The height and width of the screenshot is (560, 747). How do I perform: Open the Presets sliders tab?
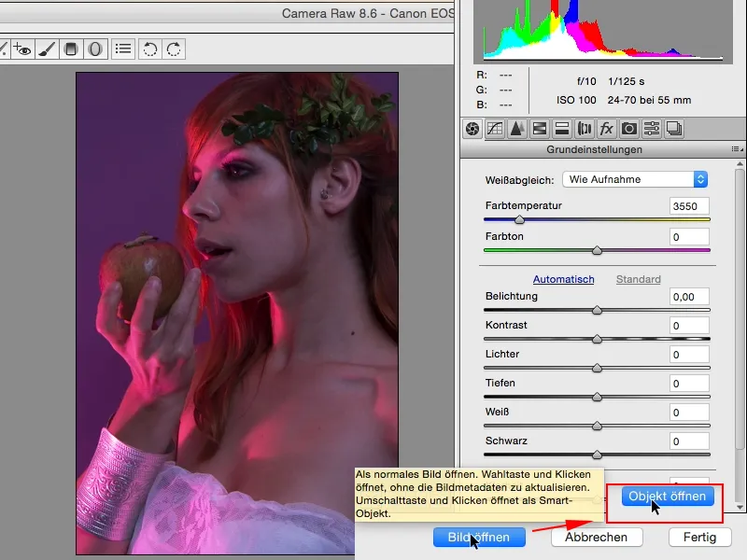pos(652,129)
